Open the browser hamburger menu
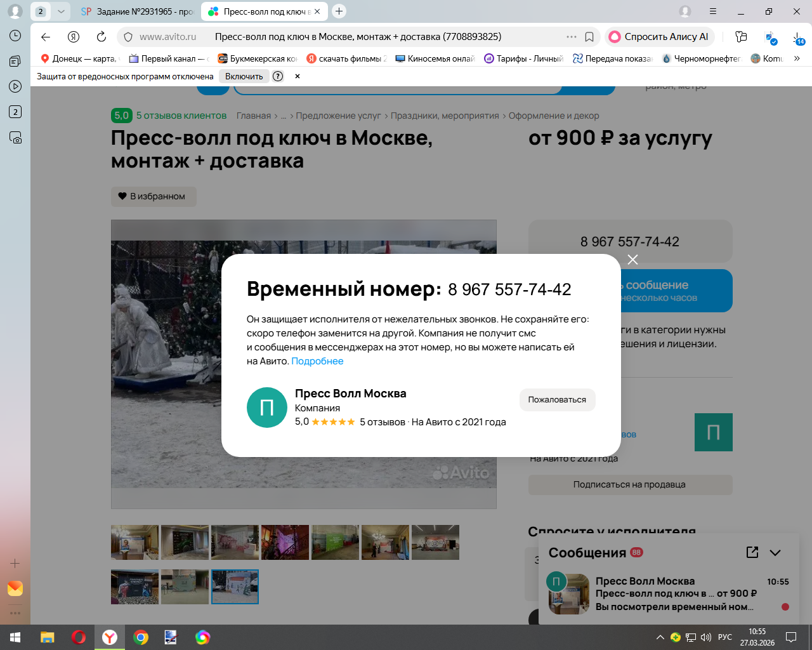The height and width of the screenshot is (650, 812). tap(713, 11)
